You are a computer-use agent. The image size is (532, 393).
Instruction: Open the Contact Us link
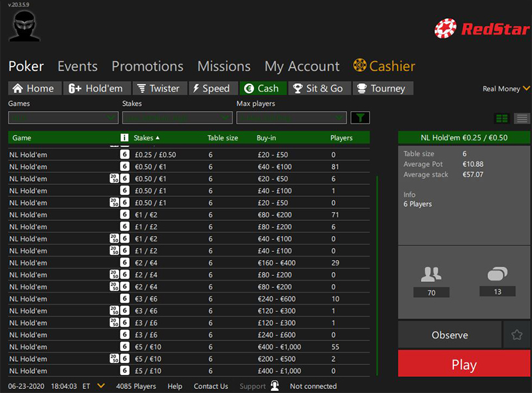click(211, 386)
